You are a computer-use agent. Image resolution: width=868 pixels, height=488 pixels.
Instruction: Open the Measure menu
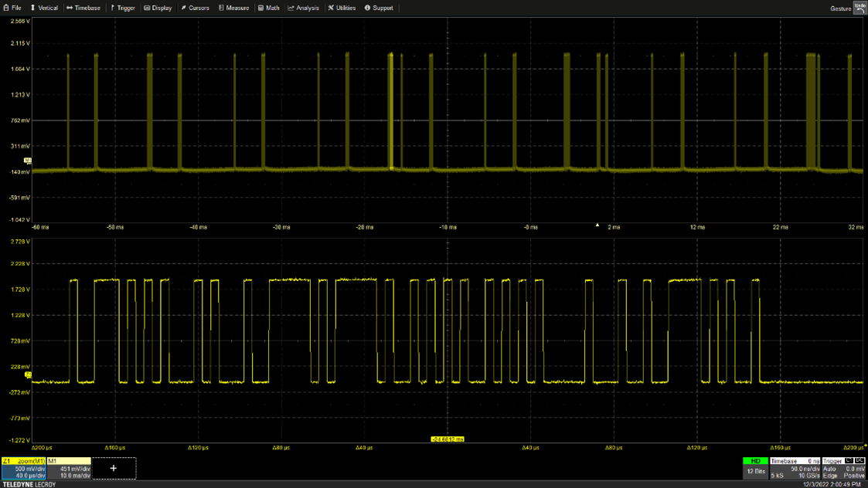coord(233,8)
